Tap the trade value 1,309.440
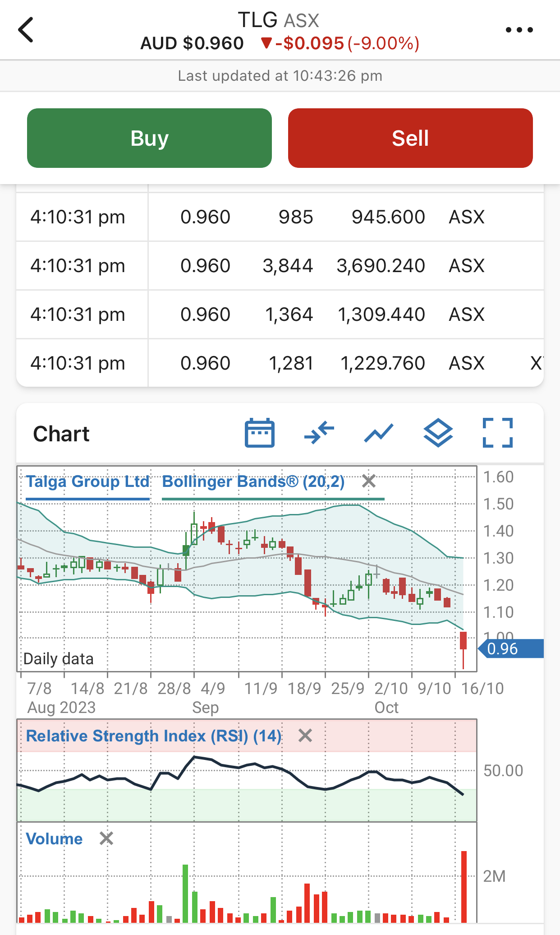Screen dimensions: 560x935 click(x=381, y=315)
